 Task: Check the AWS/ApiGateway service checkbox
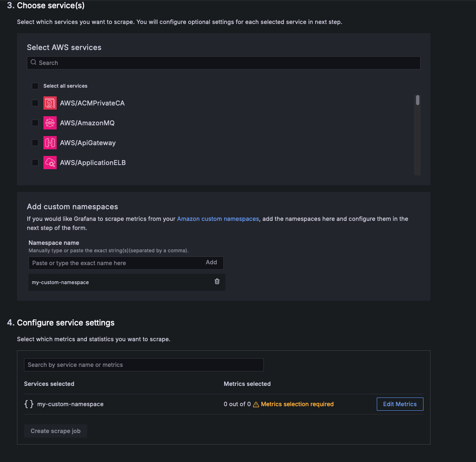coord(35,143)
